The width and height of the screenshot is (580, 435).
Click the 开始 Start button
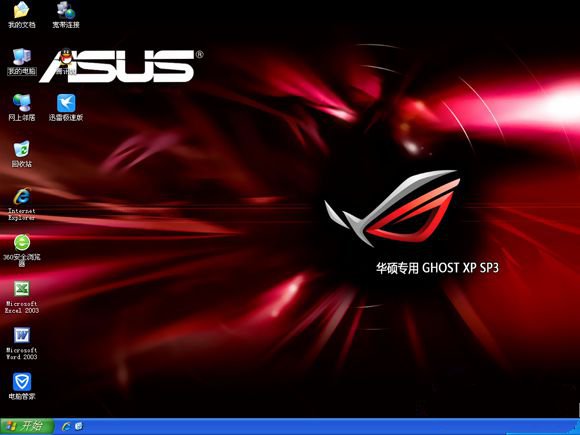27,426
